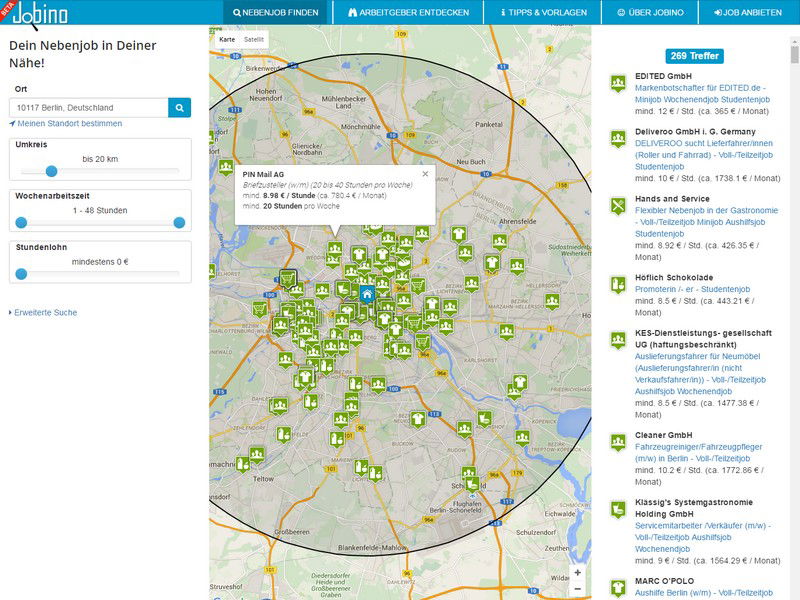Click the job marker near Marzahn-Hellersdorf
The image size is (800, 600).
552,301
